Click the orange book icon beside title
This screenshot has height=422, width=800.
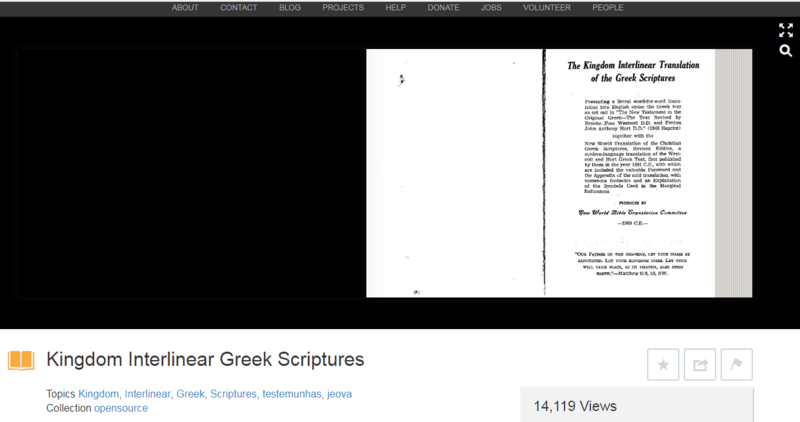coord(22,360)
